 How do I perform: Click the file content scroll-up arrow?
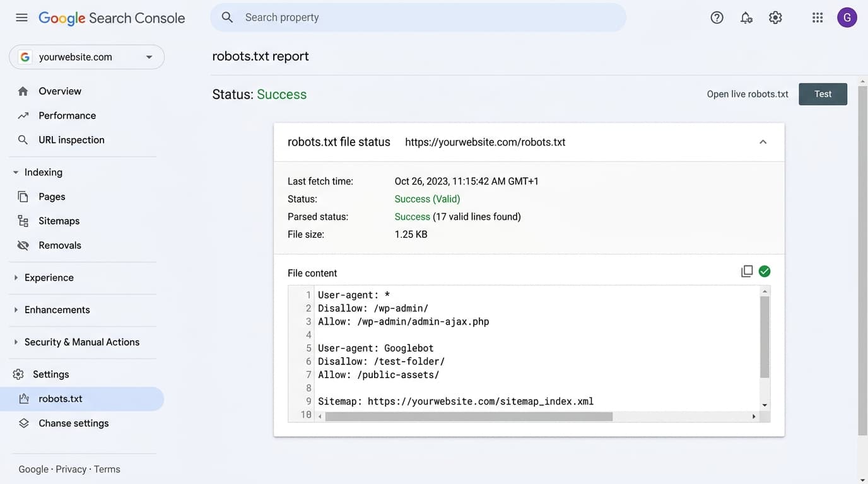[765, 291]
